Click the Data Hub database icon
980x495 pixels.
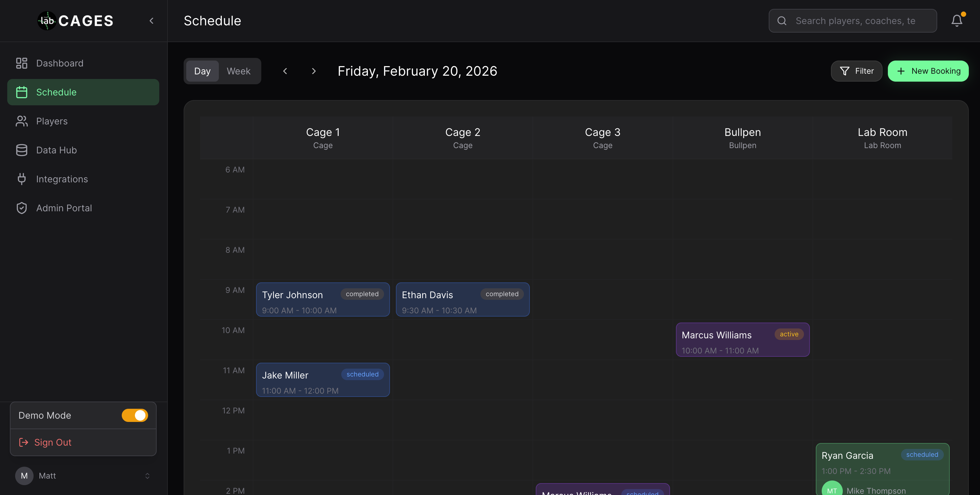point(22,150)
